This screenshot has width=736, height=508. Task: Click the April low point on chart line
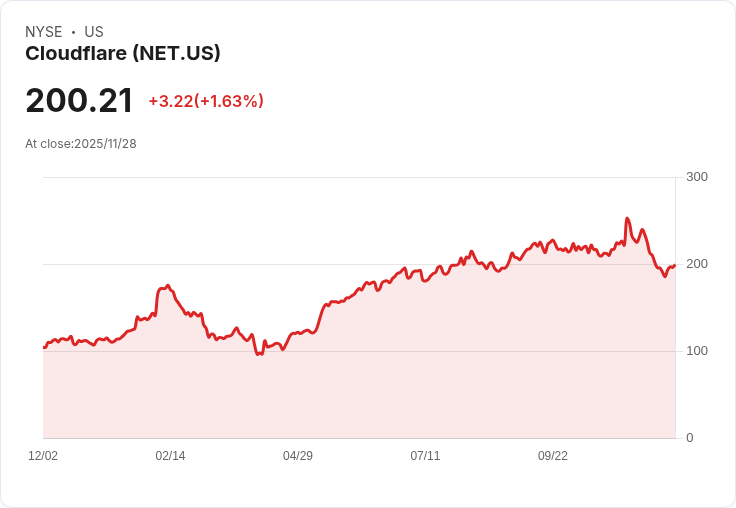(x=258, y=354)
